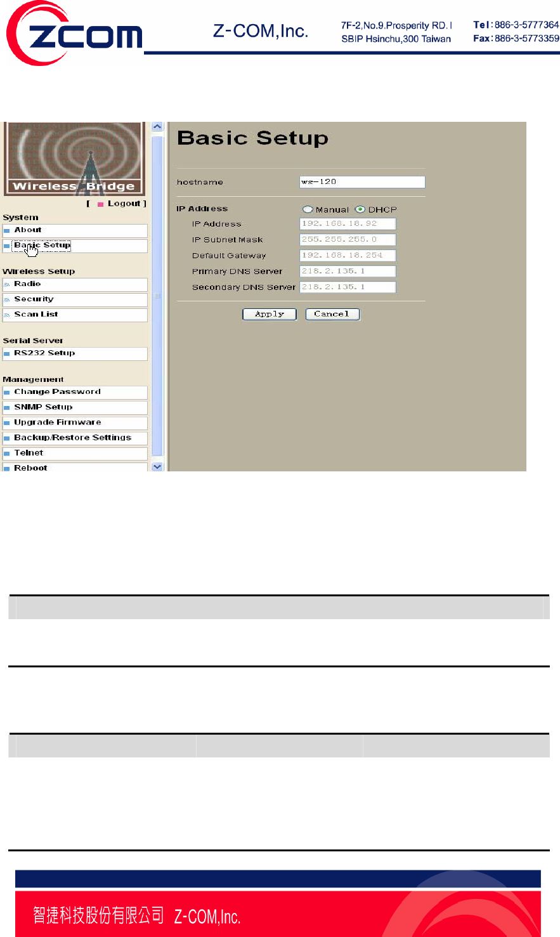Click sidebar scrollbar down arrow
The image size is (560, 937).
[x=157, y=466]
